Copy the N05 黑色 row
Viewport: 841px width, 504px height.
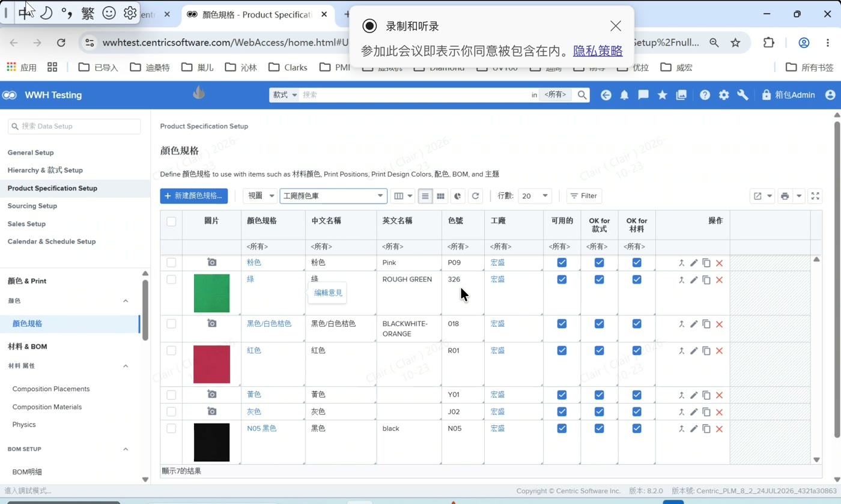[x=706, y=429]
